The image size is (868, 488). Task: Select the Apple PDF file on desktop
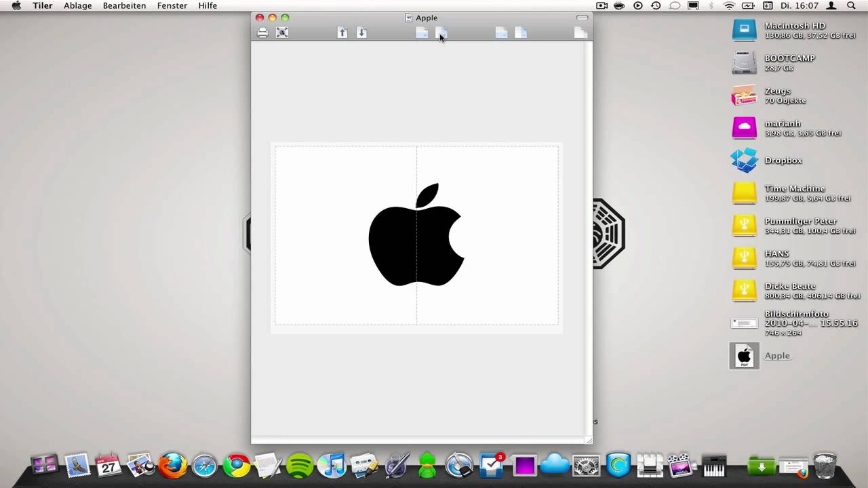click(x=745, y=356)
